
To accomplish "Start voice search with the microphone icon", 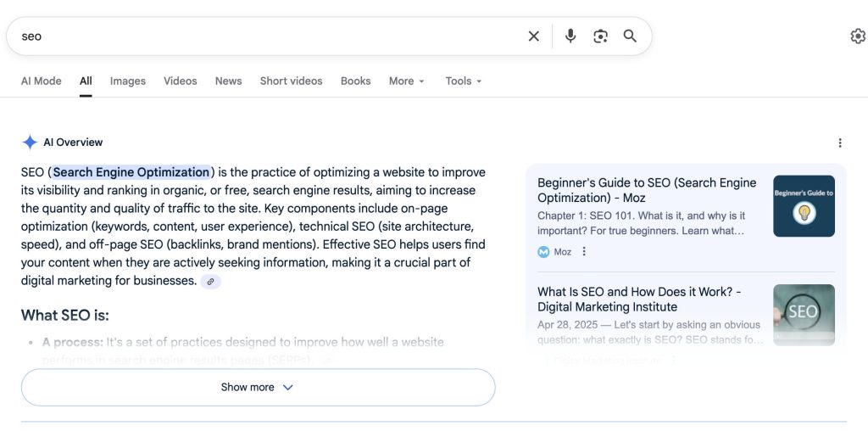I will pos(570,36).
